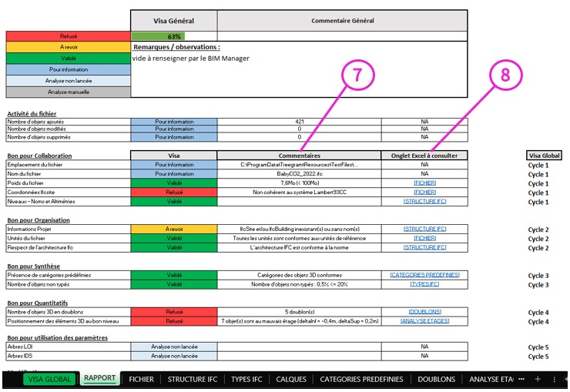Follow the [FICHIER] link in the Poids du fichier row
The width and height of the screenshot is (570, 392).
pos(424,183)
